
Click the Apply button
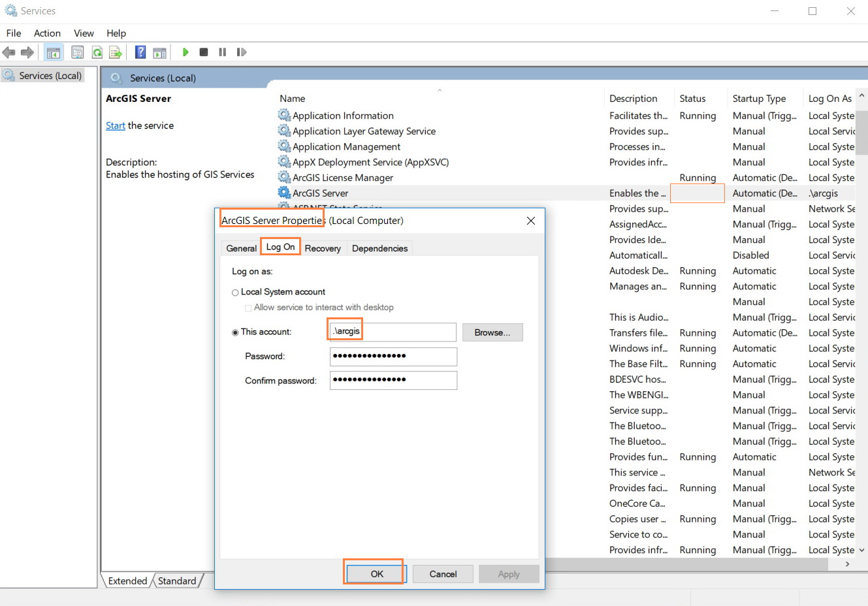tap(509, 574)
